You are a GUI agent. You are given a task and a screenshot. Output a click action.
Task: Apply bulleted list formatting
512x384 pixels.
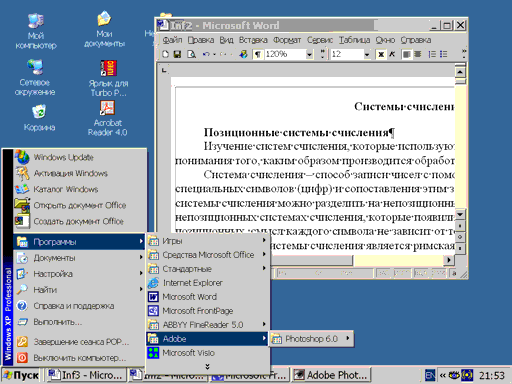click(x=444, y=54)
